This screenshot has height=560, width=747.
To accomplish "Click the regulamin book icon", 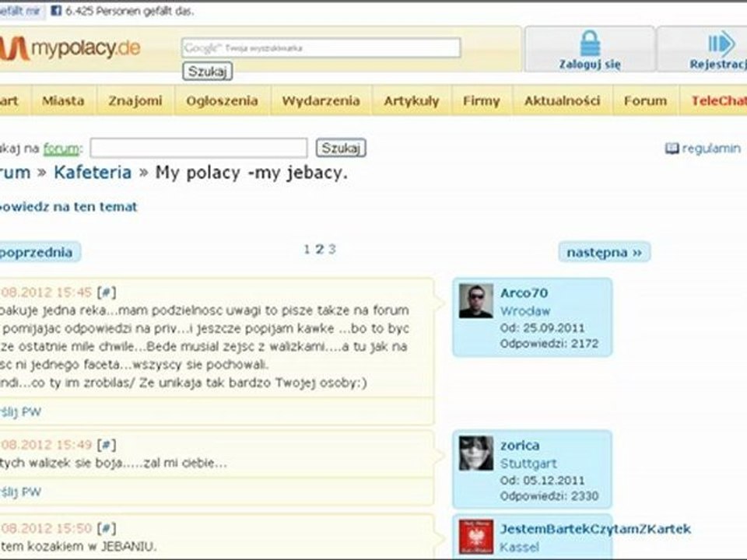I will tap(672, 149).
